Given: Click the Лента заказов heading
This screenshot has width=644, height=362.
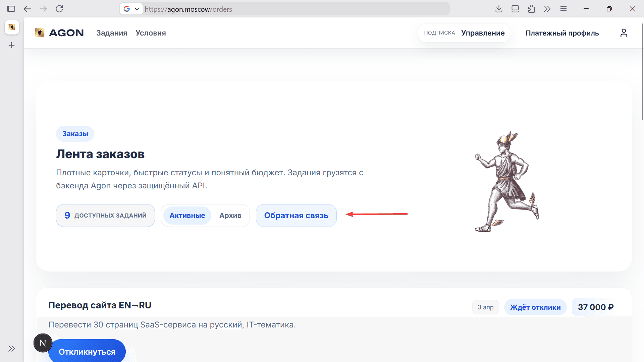Looking at the screenshot, I should coord(100,154).
